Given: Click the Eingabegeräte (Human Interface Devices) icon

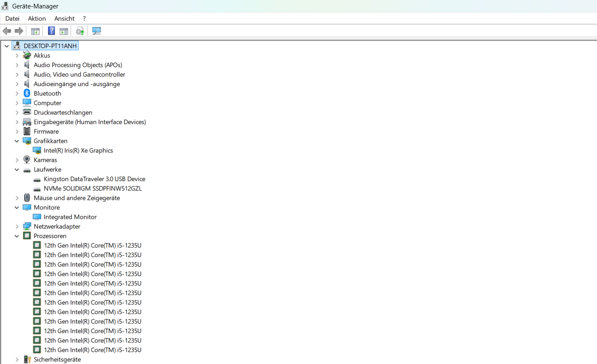Looking at the screenshot, I should (x=27, y=122).
